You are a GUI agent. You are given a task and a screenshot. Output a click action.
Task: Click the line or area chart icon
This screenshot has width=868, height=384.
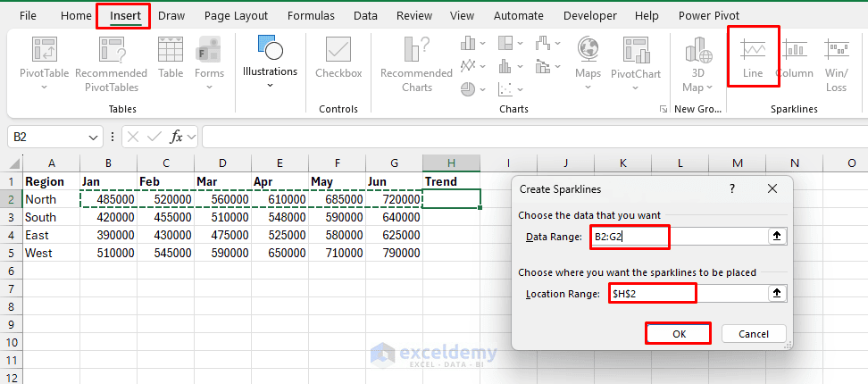(x=468, y=66)
